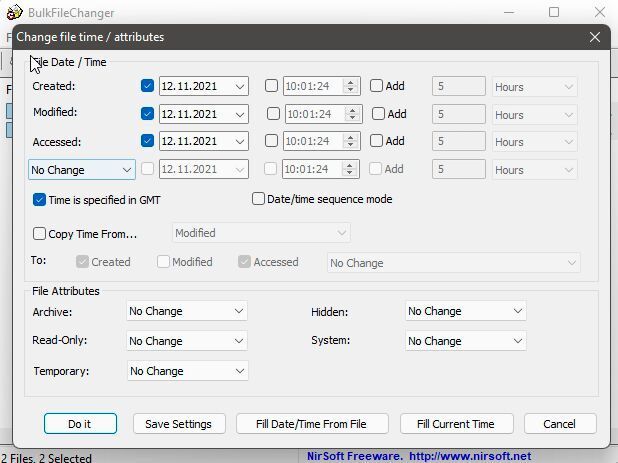Enable the Modified time checkbox
618x463 pixels.
(x=273, y=114)
